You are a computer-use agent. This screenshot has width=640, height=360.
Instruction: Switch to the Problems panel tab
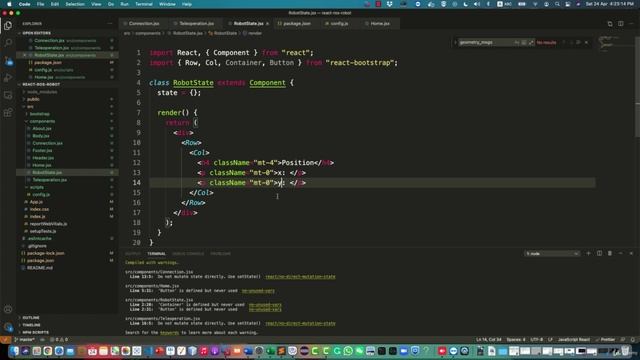click(220, 253)
